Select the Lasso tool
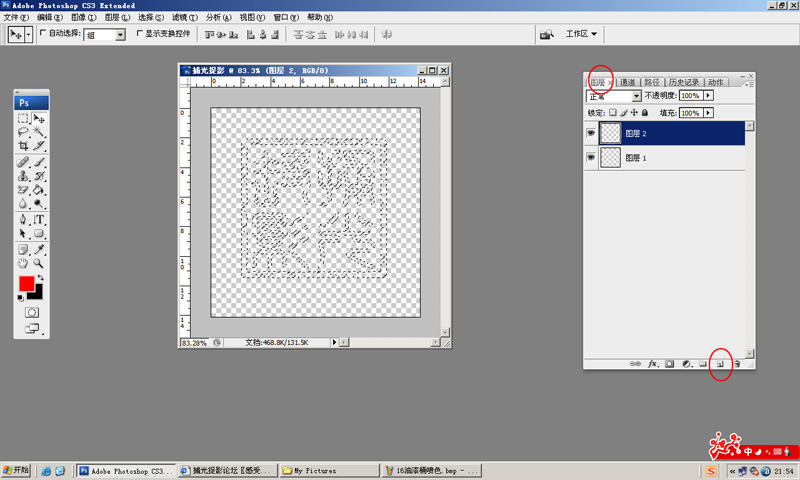 coord(23,132)
